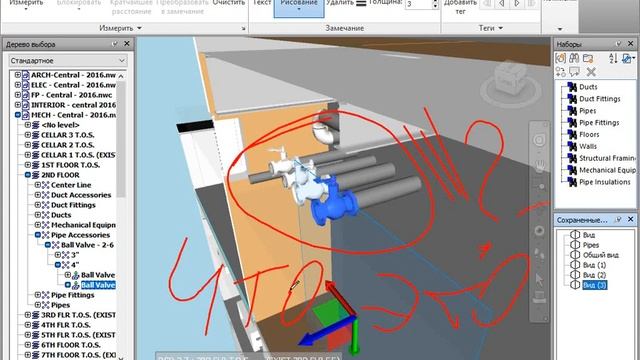640x360 pixels.
Task: Click the Очистить clear button
Action: tap(229, 3)
